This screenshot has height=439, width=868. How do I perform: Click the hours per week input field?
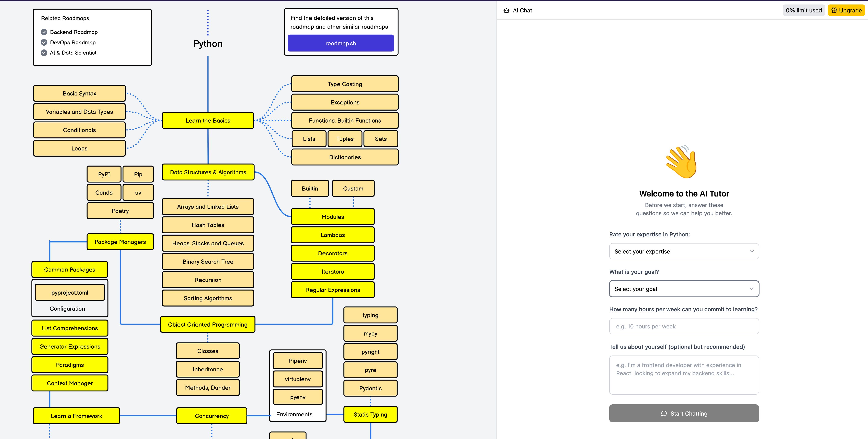coord(683,326)
